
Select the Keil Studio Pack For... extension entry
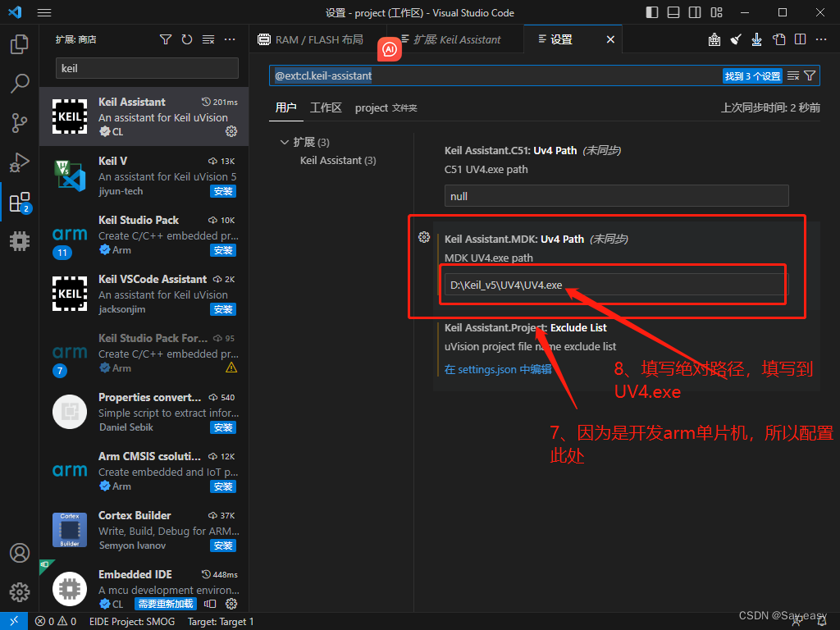pyautogui.click(x=144, y=353)
